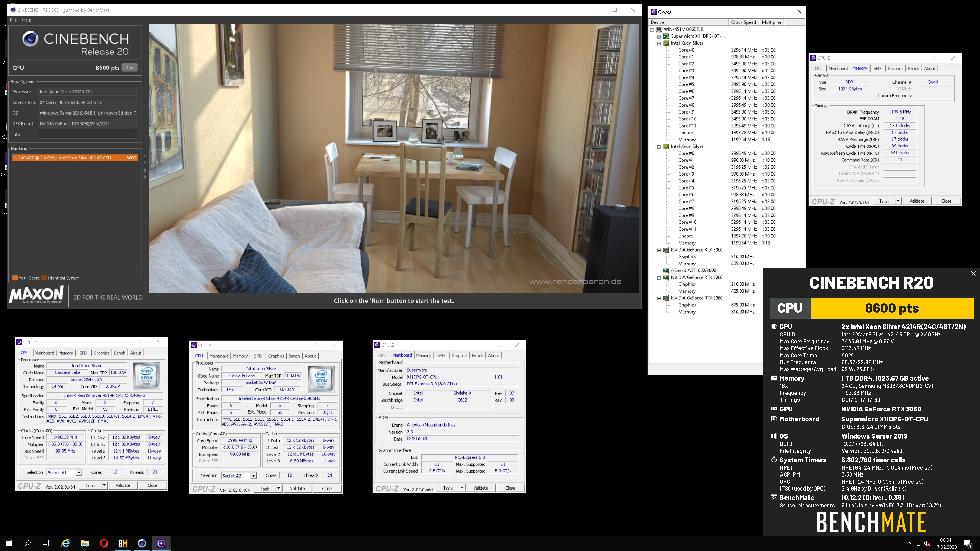Launch Internet Explorer from taskbar
980x551 pixels.
65,543
